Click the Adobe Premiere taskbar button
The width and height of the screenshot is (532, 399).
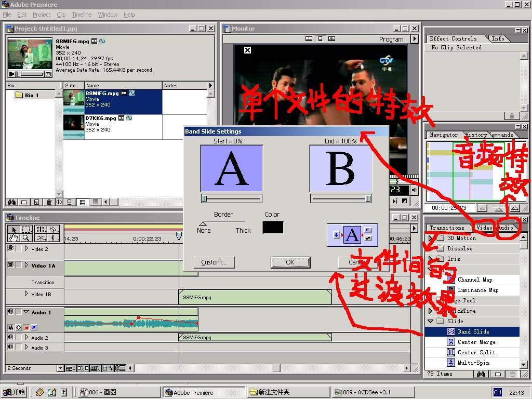204,393
